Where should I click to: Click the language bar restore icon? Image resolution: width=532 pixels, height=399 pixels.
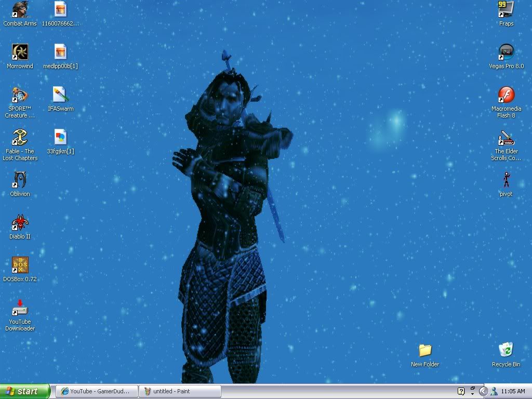[x=473, y=388]
